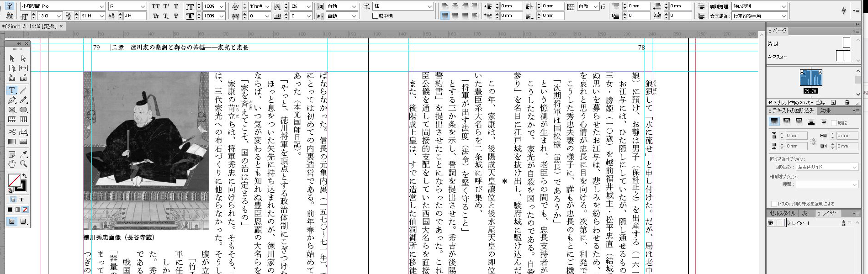Select the Gradient Swatch tool

tap(12, 142)
